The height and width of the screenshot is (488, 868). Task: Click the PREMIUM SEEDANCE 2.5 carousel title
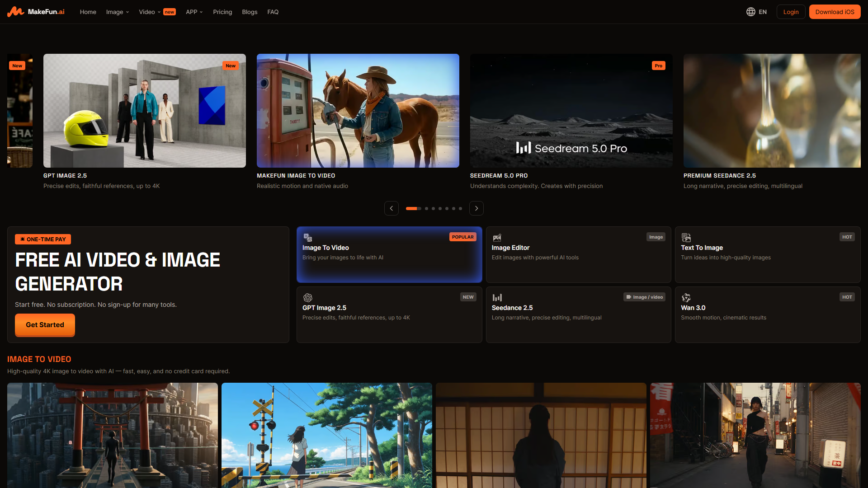click(720, 176)
